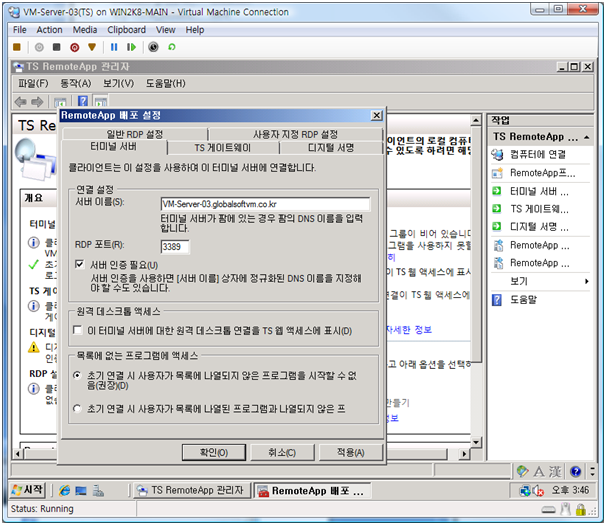
Task: Click horizontal scrollbar left arrow
Action: 17,453
